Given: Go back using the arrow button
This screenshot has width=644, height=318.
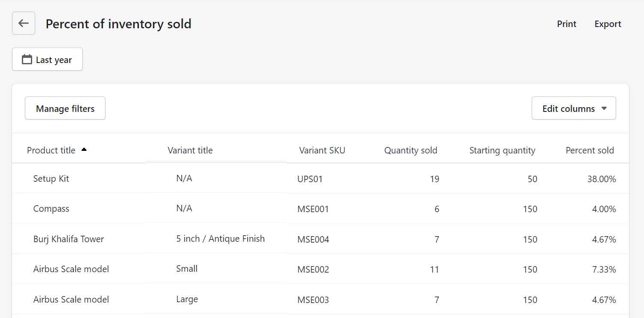Looking at the screenshot, I should point(24,23).
